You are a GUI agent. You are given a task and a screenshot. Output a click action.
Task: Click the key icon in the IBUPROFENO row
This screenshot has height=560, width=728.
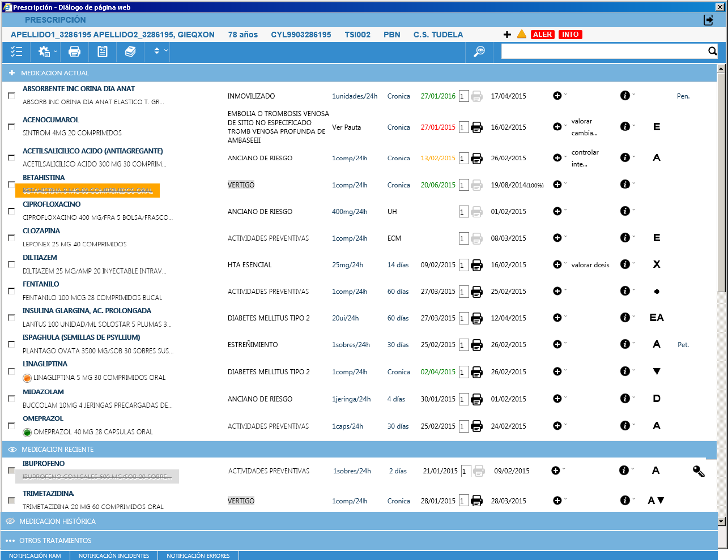coord(699,471)
